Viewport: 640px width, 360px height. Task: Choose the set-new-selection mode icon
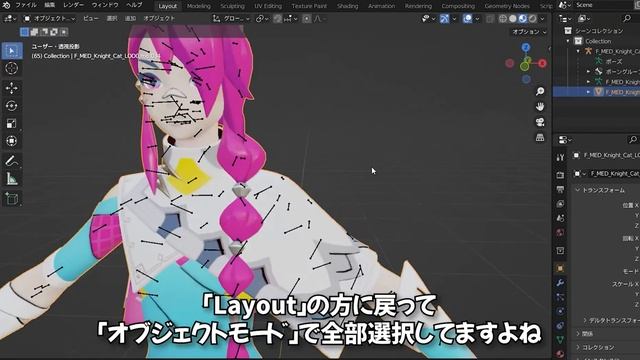pyautogui.click(x=24, y=32)
